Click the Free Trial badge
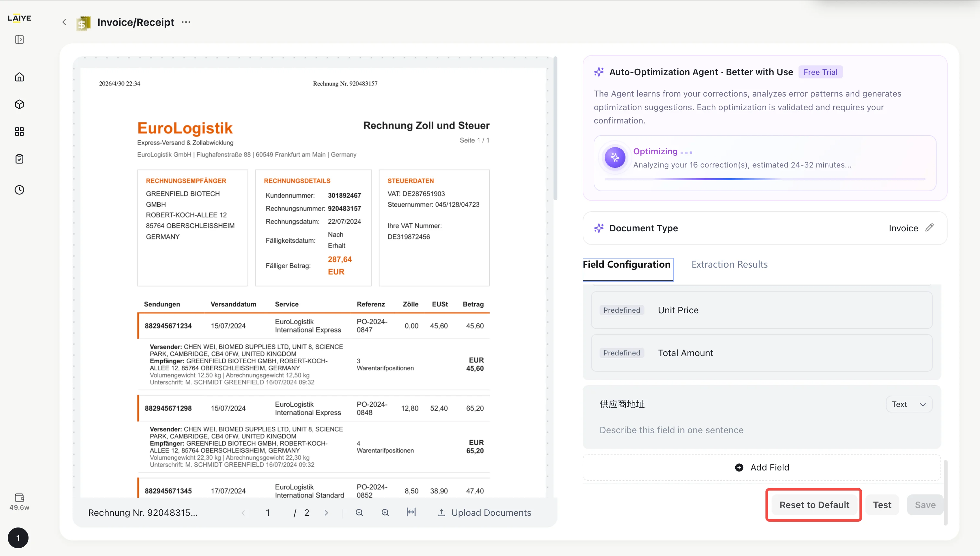Viewport: 980px width, 556px height. (820, 72)
